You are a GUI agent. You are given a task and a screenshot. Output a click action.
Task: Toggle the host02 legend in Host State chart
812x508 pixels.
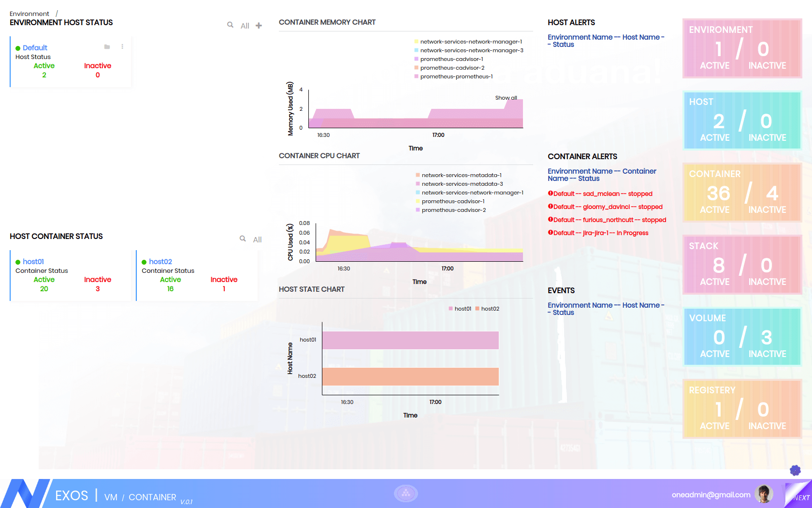coord(487,309)
